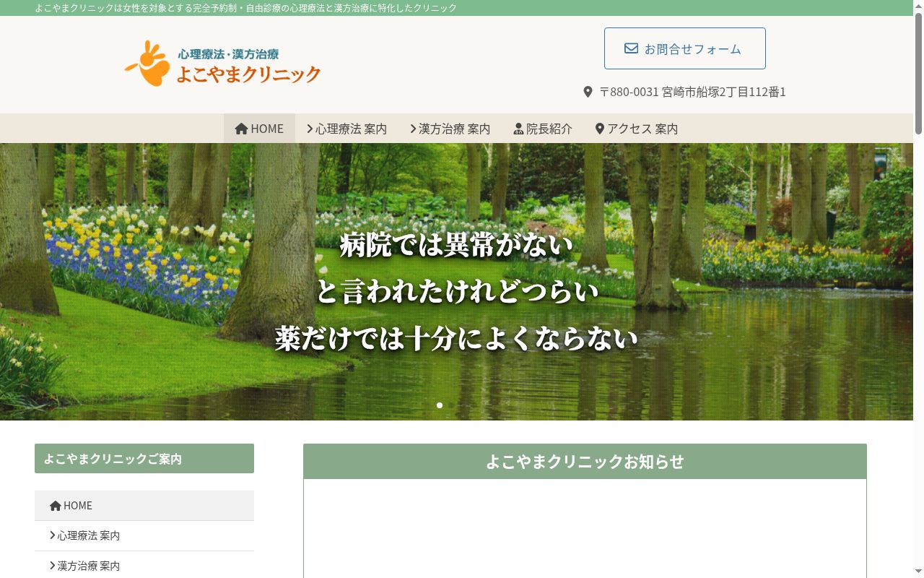Open 漢方治療 案内 in the top navigation
This screenshot has height=578, width=924.
tap(450, 129)
